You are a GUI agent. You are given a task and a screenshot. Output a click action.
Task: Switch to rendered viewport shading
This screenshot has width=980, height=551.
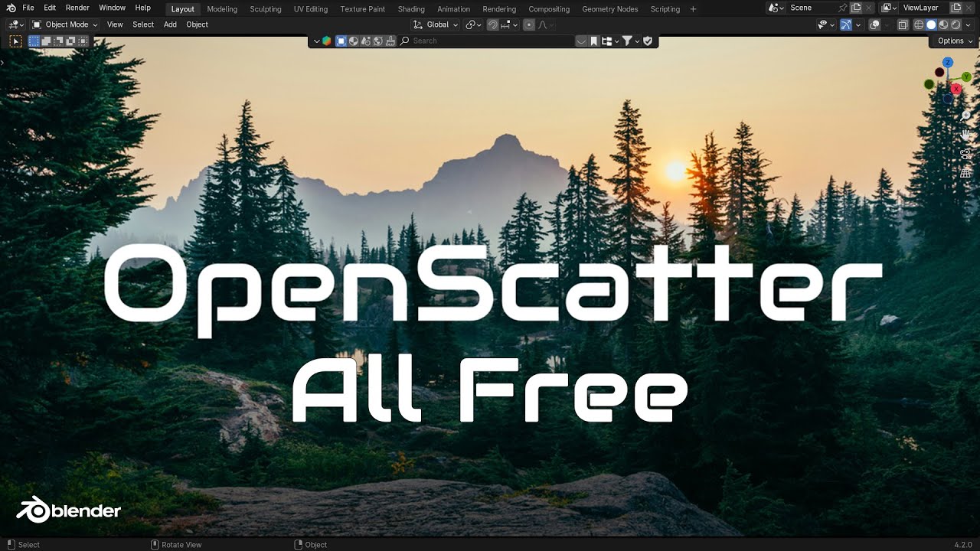click(955, 24)
